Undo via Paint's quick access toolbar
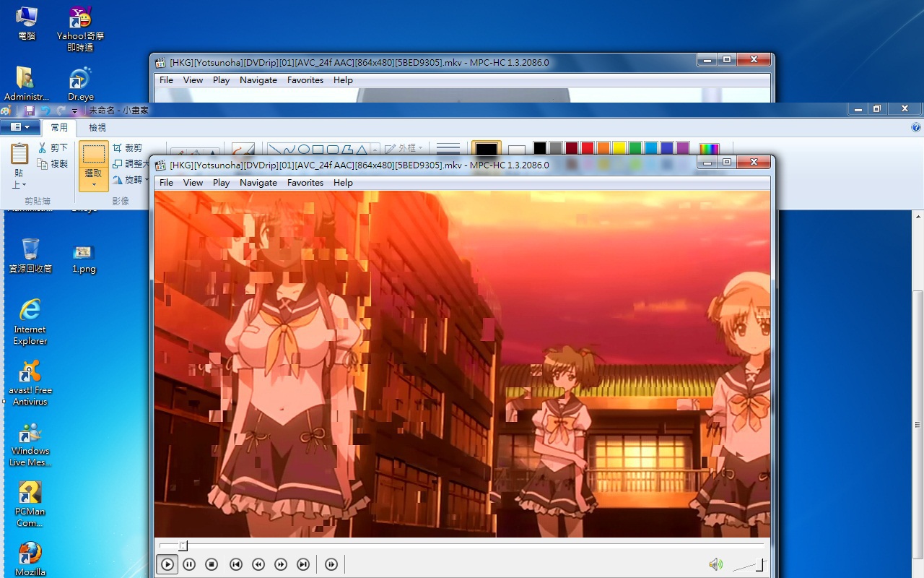Screen dimensions: 924x578 45,111
